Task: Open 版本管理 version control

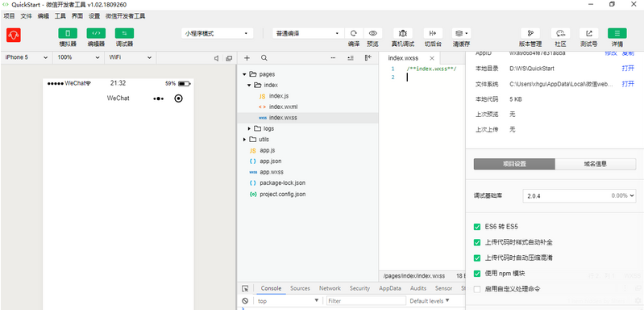Action: pyautogui.click(x=530, y=33)
